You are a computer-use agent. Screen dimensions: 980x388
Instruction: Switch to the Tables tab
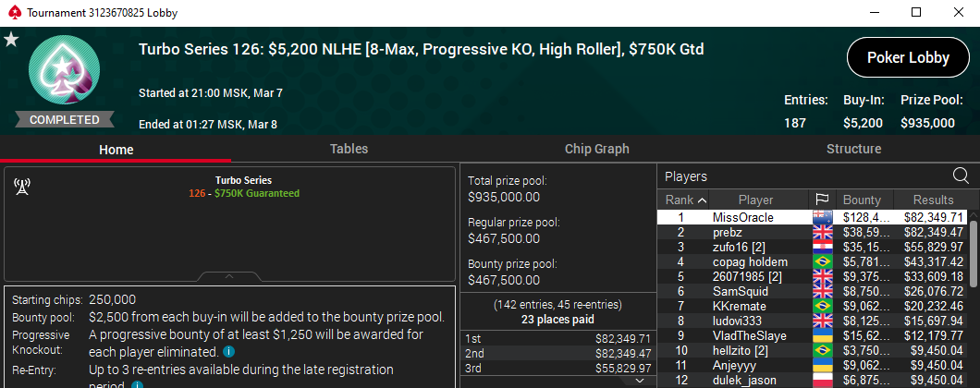(349, 149)
